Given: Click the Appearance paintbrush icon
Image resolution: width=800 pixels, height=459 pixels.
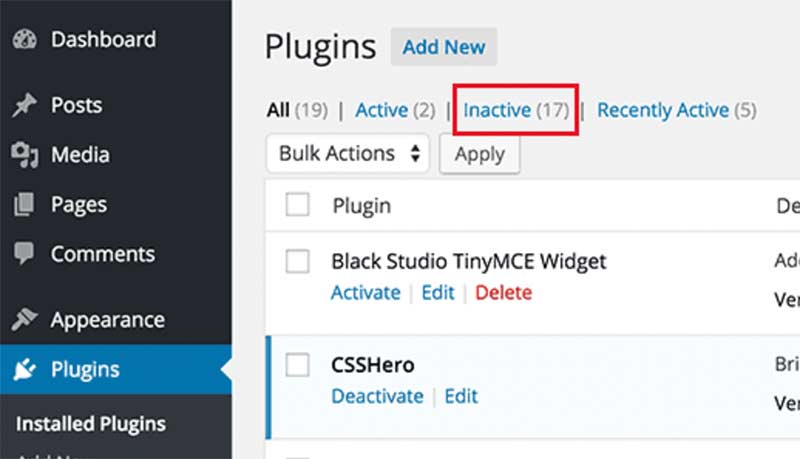Looking at the screenshot, I should point(24,320).
